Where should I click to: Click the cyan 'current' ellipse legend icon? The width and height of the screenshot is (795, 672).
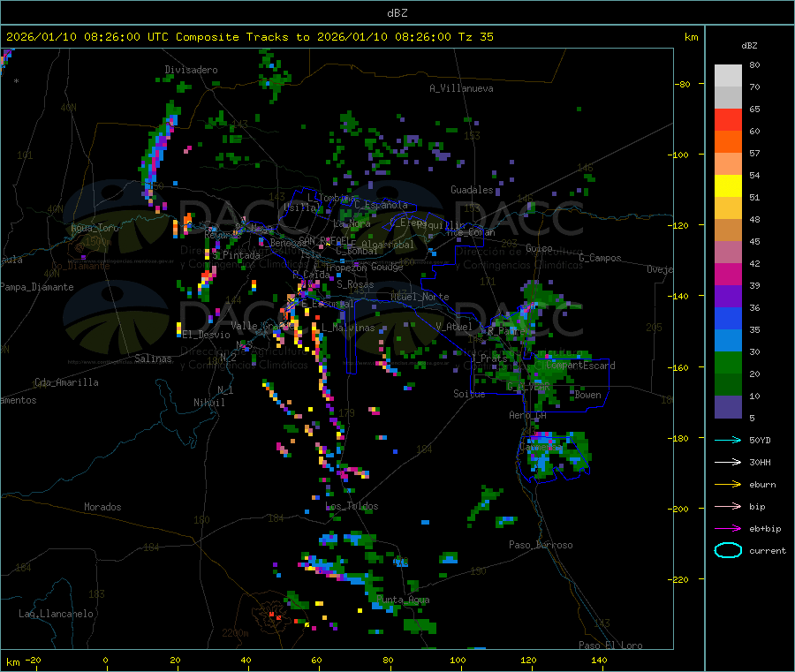pos(728,550)
